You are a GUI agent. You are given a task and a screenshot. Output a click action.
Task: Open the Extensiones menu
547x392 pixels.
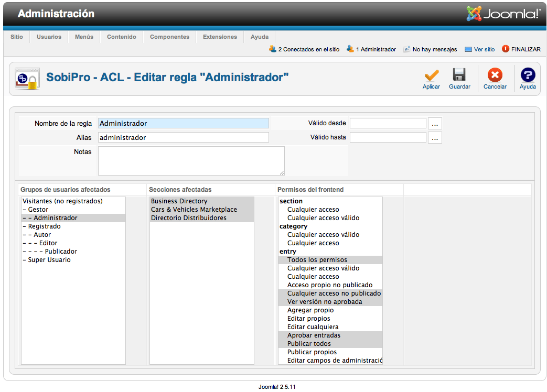coord(220,37)
